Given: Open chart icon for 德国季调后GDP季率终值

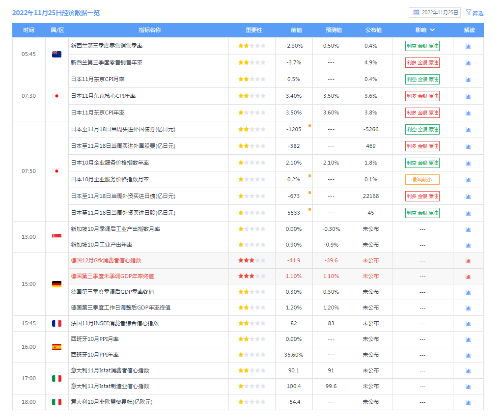Looking at the screenshot, I should pos(468,292).
